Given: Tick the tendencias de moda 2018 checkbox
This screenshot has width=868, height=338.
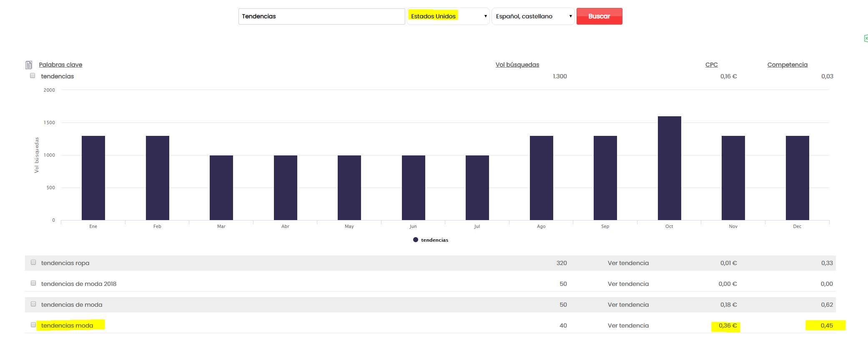Looking at the screenshot, I should pyautogui.click(x=33, y=283).
